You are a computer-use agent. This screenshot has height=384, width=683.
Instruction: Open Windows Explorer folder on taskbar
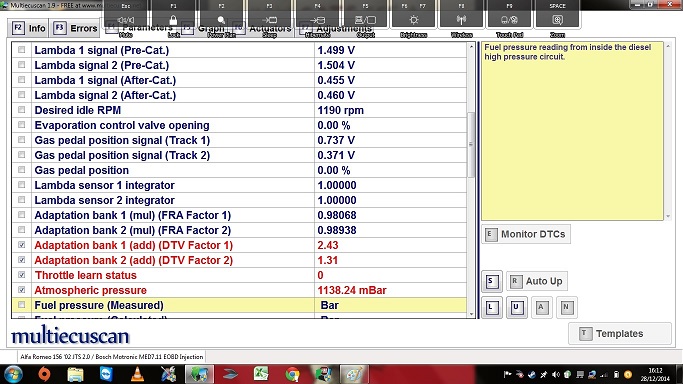[75, 374]
